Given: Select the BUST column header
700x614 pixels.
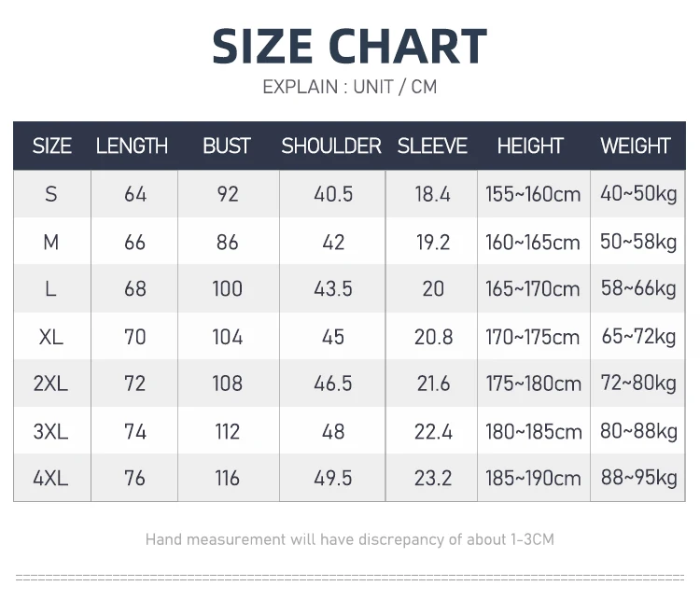Looking at the screenshot, I should coord(227,147).
